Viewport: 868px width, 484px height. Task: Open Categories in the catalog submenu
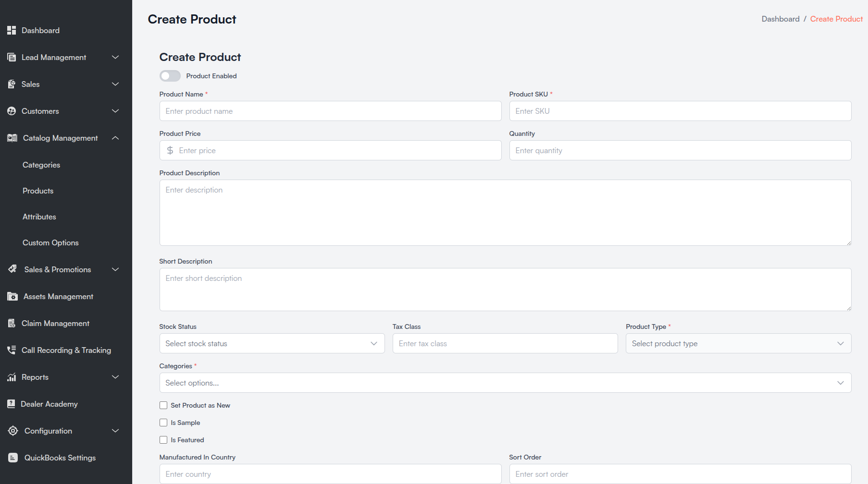click(x=41, y=165)
